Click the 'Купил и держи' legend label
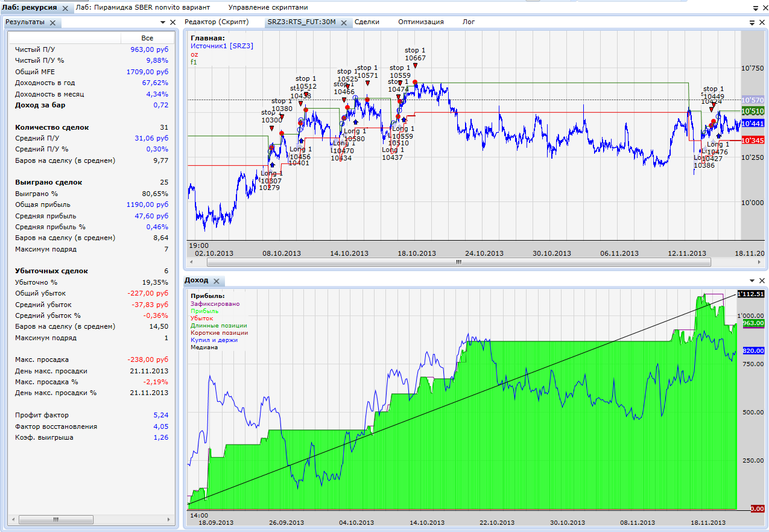Image resolution: width=769 pixels, height=532 pixels. 210,340
